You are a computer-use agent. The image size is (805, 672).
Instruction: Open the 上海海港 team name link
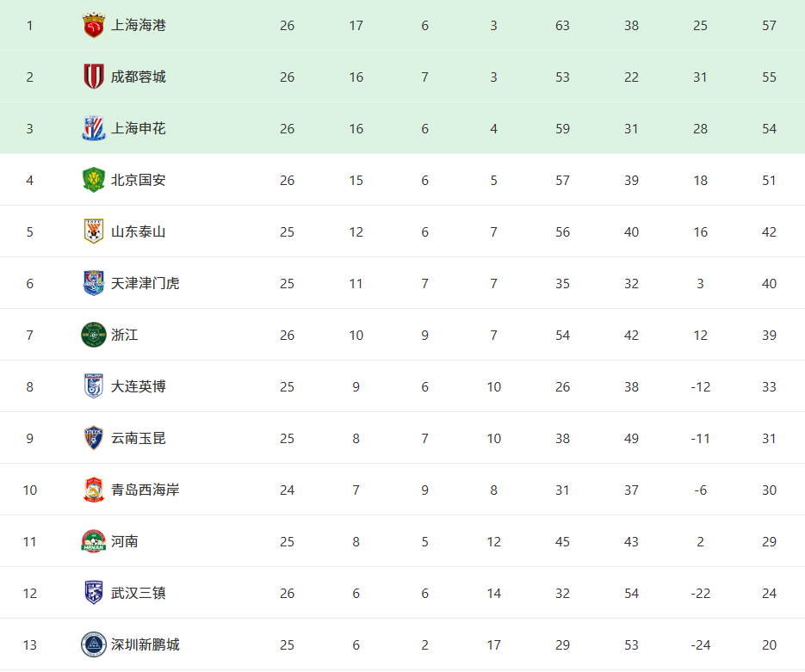tap(138, 26)
